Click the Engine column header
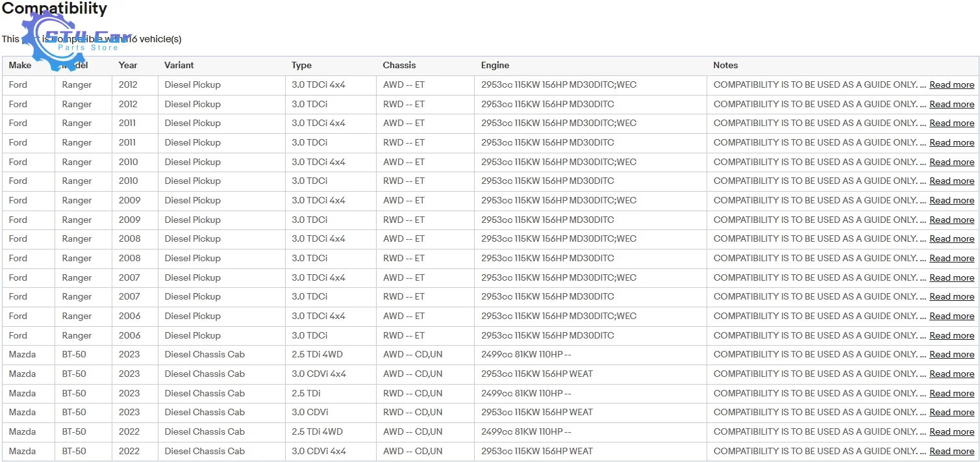This screenshot has width=980, height=462. coord(495,65)
